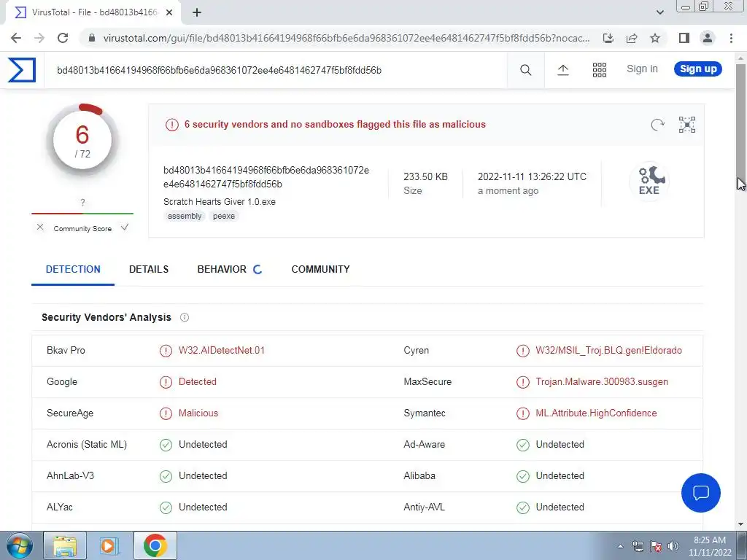Click Bkav Pro result W32.AIDetectNet.01
The image size is (747, 560).
pyautogui.click(x=222, y=351)
